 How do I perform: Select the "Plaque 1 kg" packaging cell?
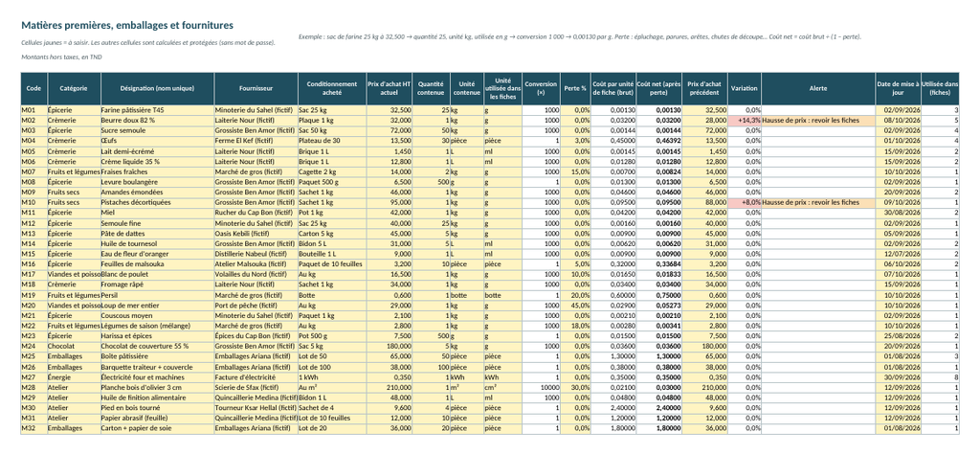332,120
